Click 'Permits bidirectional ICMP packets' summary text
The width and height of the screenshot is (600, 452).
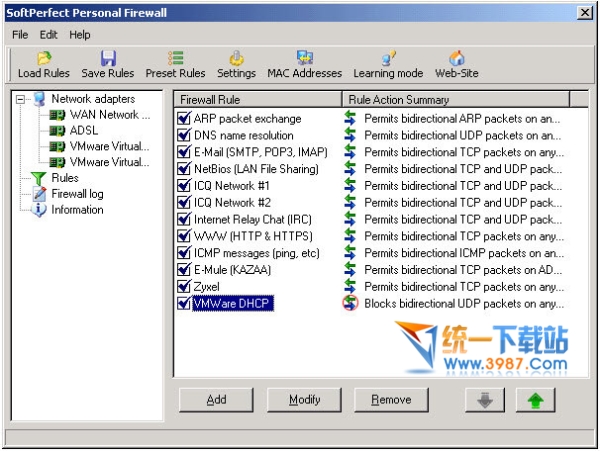click(464, 253)
